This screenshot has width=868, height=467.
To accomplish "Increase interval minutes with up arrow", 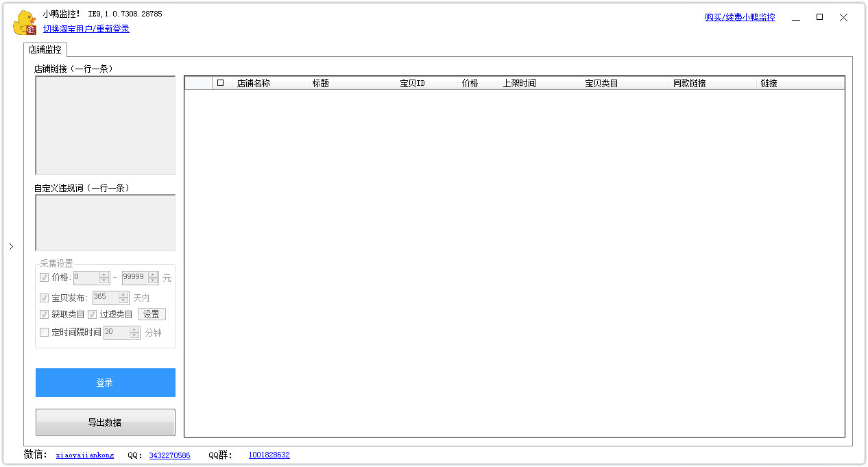I will pos(134,330).
